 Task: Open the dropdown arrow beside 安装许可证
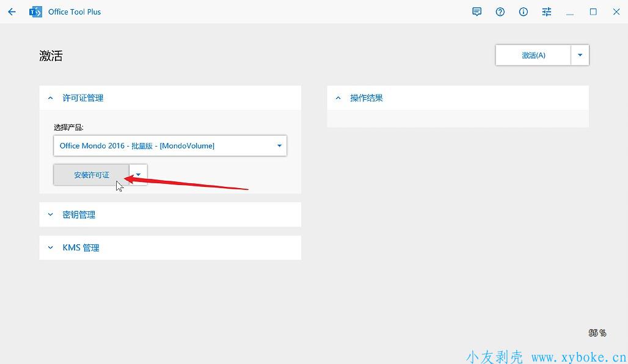[139, 175]
